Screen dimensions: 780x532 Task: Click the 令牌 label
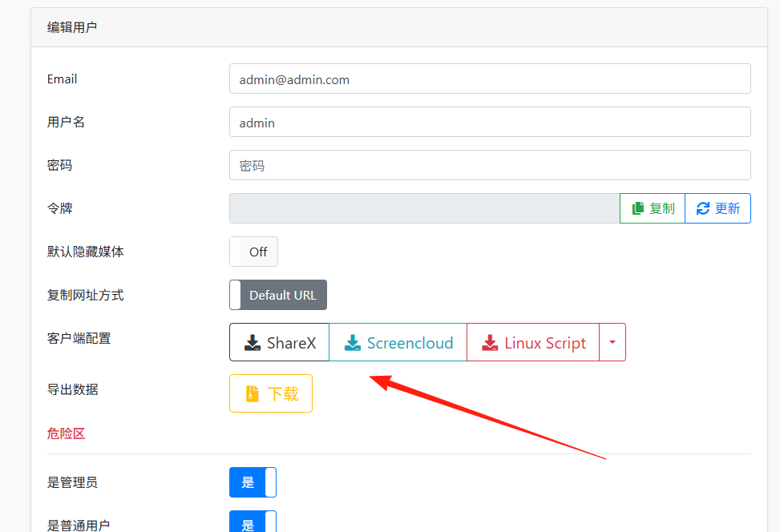[59, 208]
